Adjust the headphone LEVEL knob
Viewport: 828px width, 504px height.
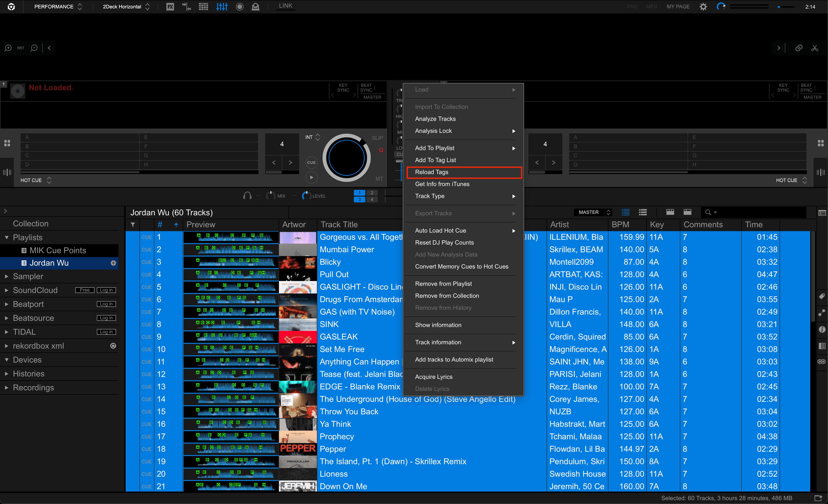pos(306,196)
